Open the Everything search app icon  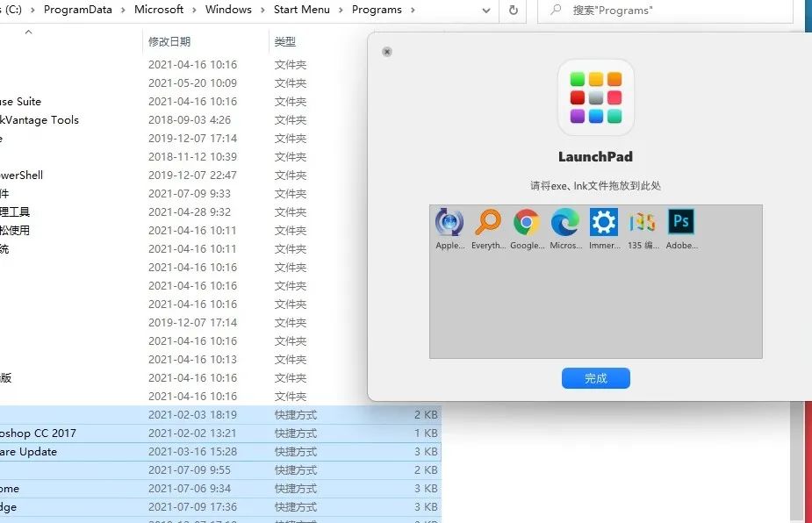(488, 222)
